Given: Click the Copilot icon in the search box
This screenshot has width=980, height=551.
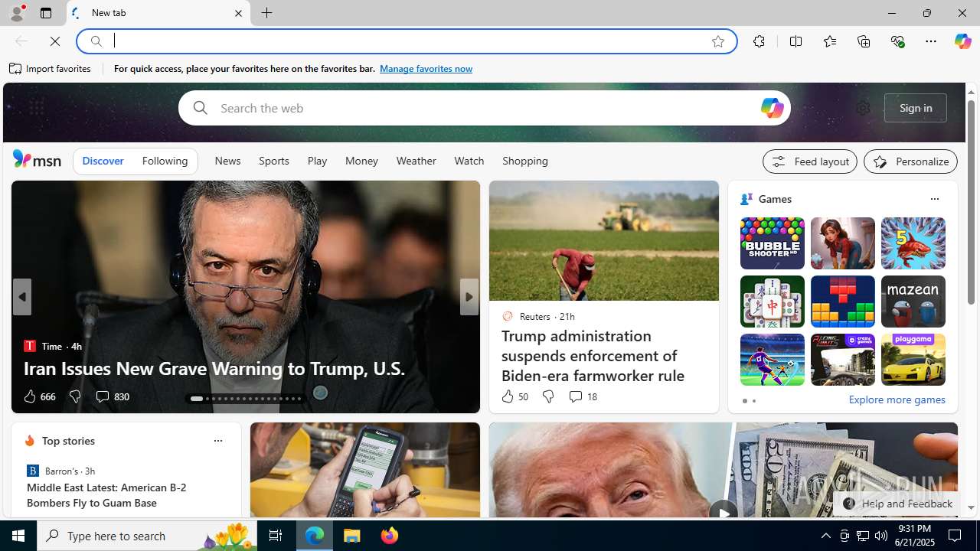Looking at the screenshot, I should pyautogui.click(x=772, y=108).
